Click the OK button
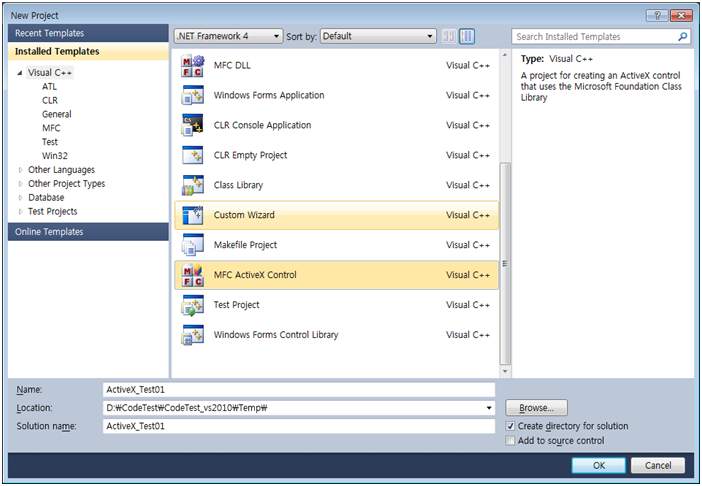702x486 pixels. [599, 465]
